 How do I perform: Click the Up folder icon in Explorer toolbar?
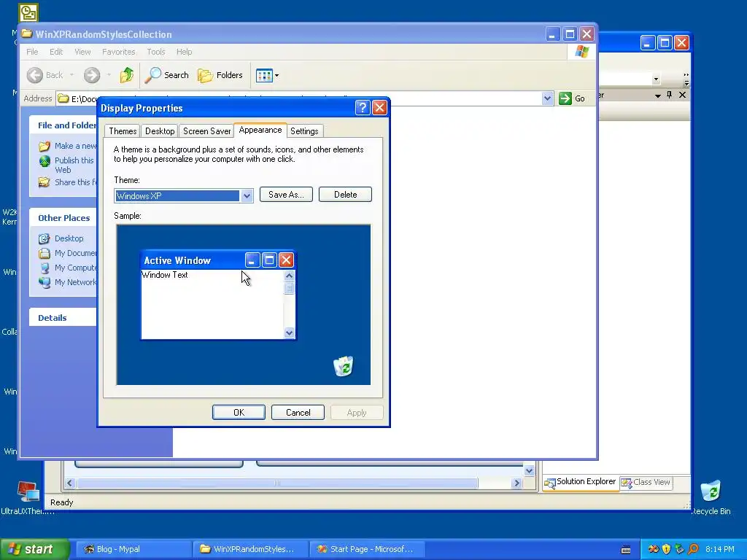tap(127, 75)
